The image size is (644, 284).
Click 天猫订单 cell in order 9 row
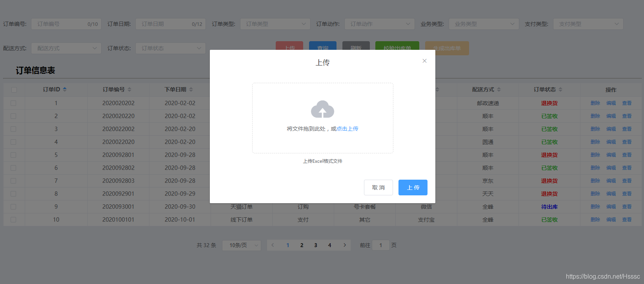coord(242,207)
